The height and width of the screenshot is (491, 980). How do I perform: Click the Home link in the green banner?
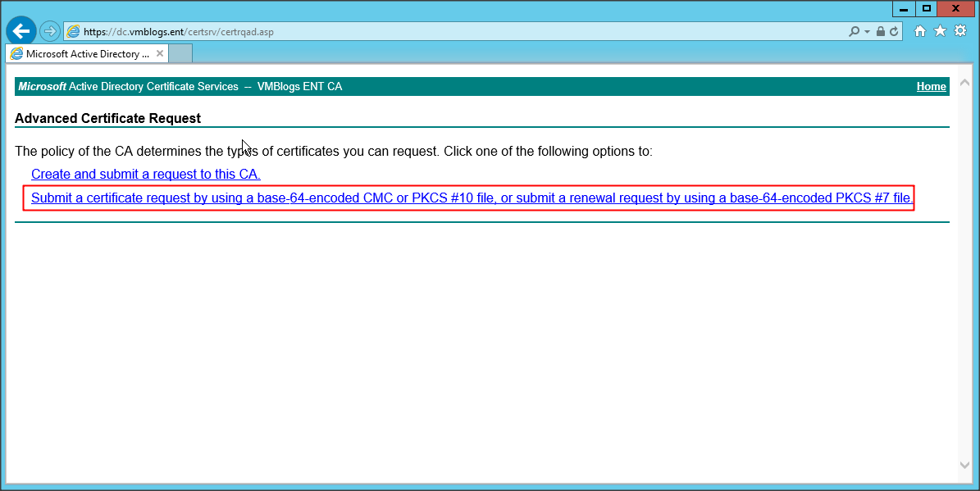coord(931,87)
